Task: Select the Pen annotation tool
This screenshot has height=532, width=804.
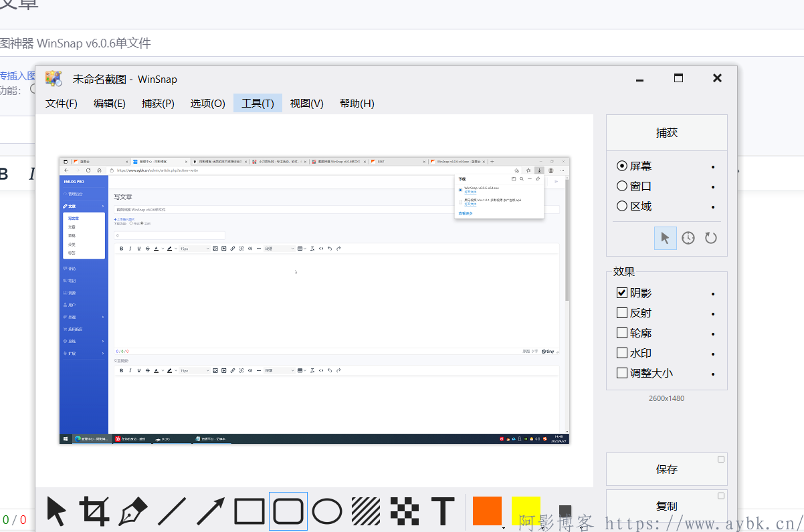Action: (132, 511)
